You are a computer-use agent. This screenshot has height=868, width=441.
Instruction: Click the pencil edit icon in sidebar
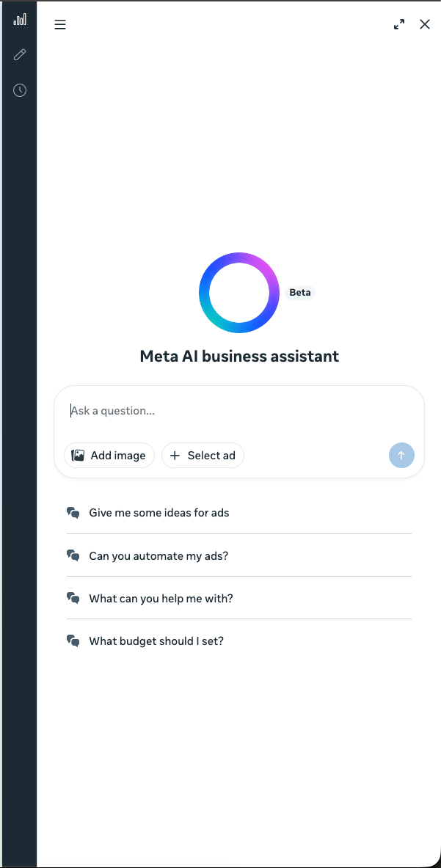(x=20, y=55)
